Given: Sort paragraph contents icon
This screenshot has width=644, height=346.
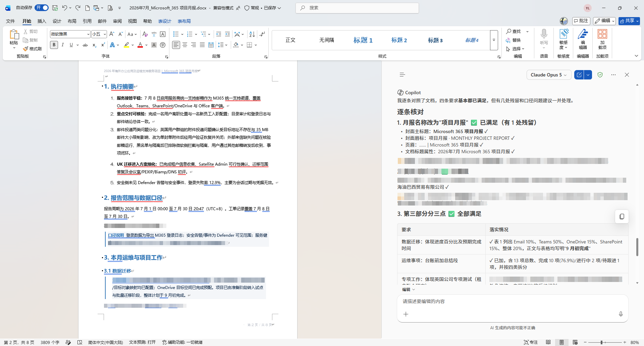Looking at the screenshot, I should pyautogui.click(x=252, y=34).
